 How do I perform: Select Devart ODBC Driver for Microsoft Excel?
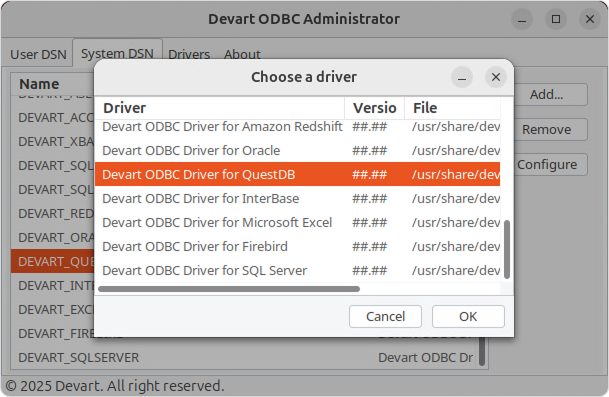tap(298, 223)
